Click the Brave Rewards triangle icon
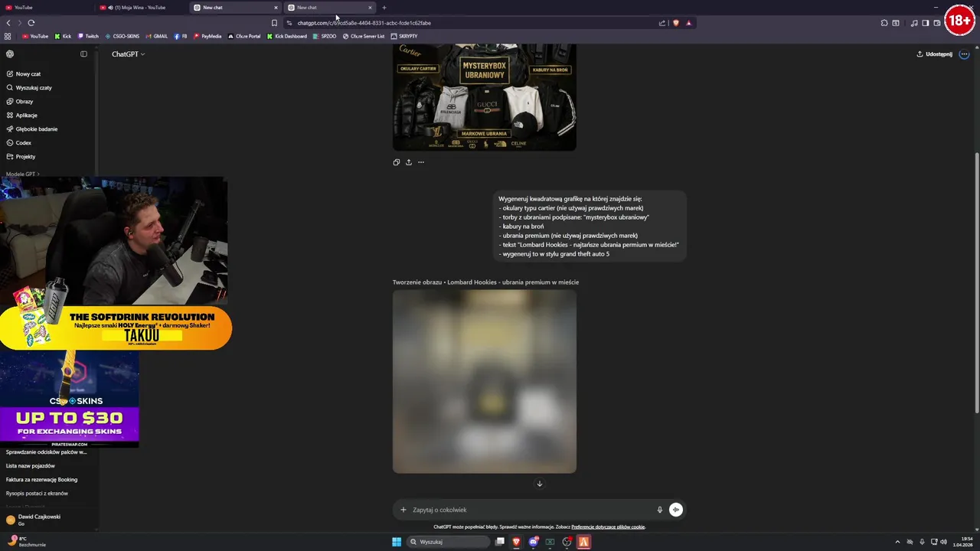 pyautogui.click(x=688, y=23)
